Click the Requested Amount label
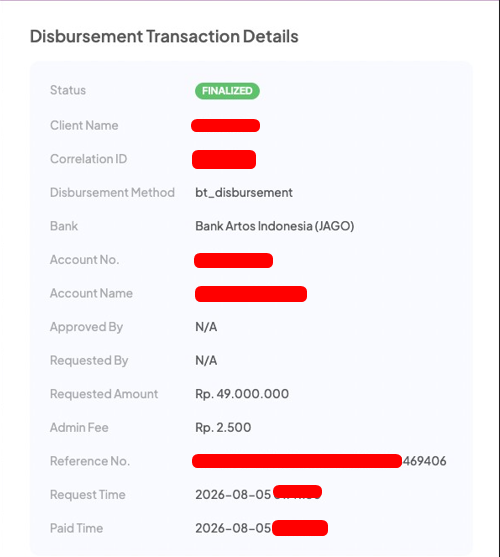Screen dimensions: 500x557 tap(104, 394)
